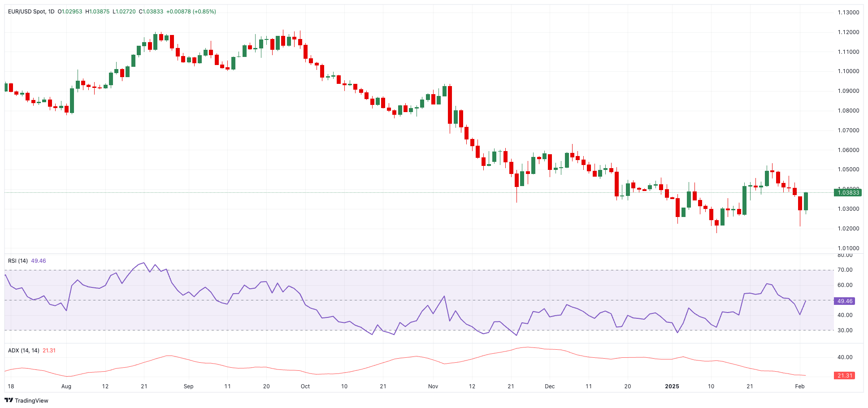The width and height of the screenshot is (868, 408).
Task: Click the RSI 70.00 overbought level label
Action: (845, 270)
